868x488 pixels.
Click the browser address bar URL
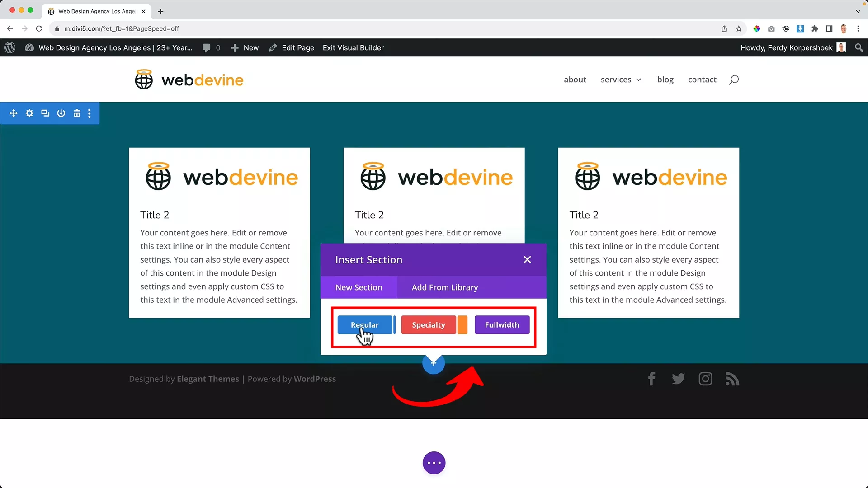point(121,28)
